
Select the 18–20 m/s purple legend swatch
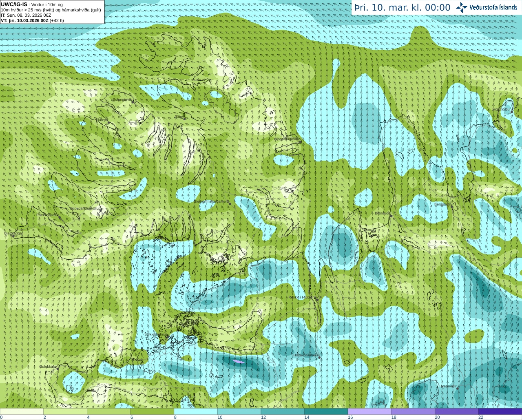pos(413,411)
